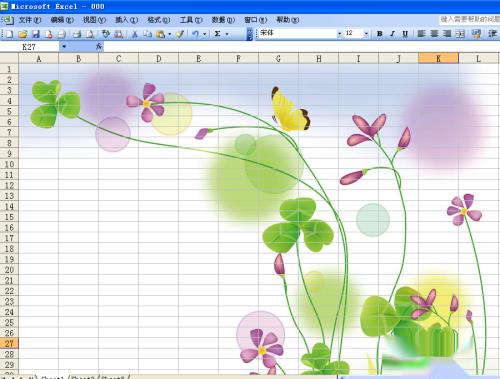Open Print Preview from the toolbar
Image resolution: width=500 pixels, height=379 pixels.
90,34
